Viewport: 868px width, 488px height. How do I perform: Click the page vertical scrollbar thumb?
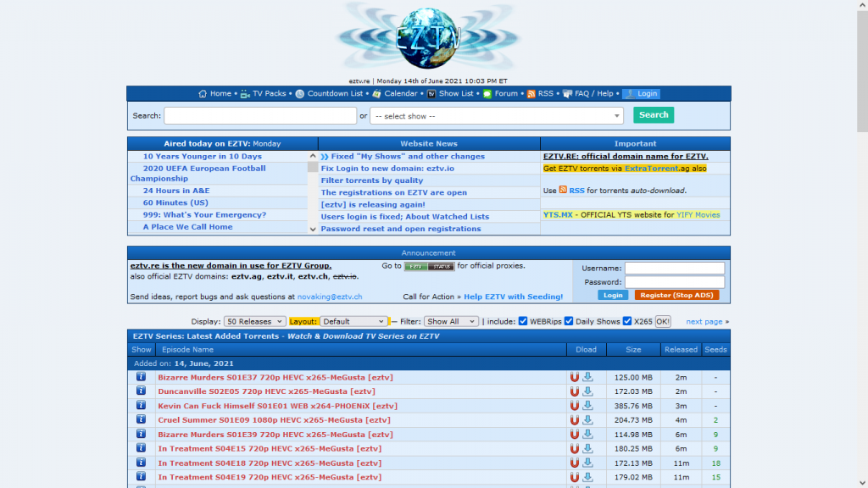(x=862, y=71)
